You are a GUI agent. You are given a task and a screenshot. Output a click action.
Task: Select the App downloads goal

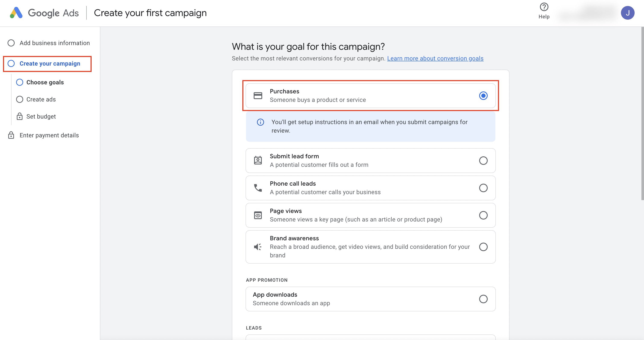(483, 299)
